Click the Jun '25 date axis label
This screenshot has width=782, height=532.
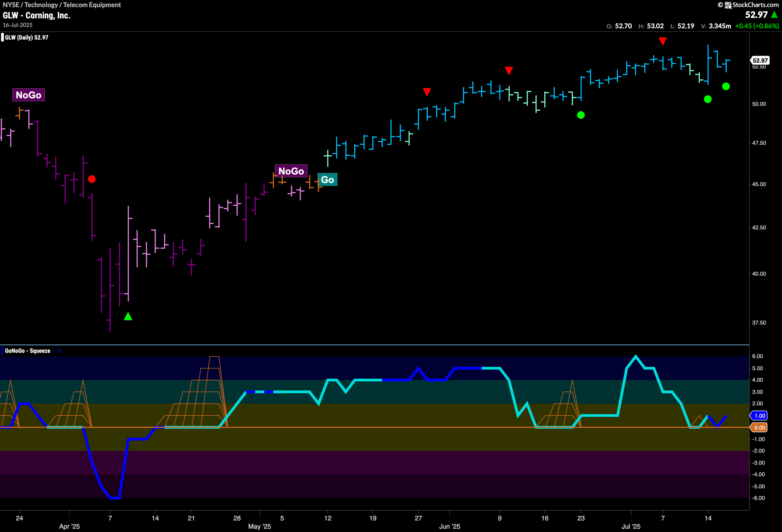(450, 526)
